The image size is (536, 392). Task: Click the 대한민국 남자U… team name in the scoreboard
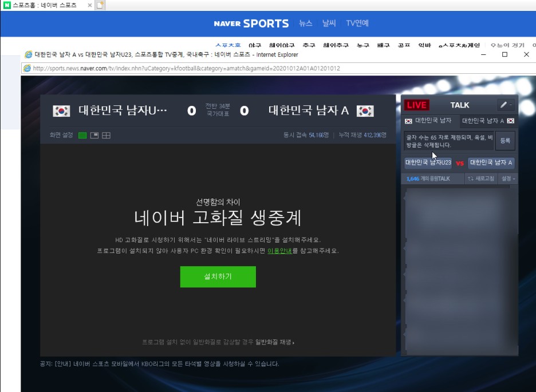[x=123, y=110]
